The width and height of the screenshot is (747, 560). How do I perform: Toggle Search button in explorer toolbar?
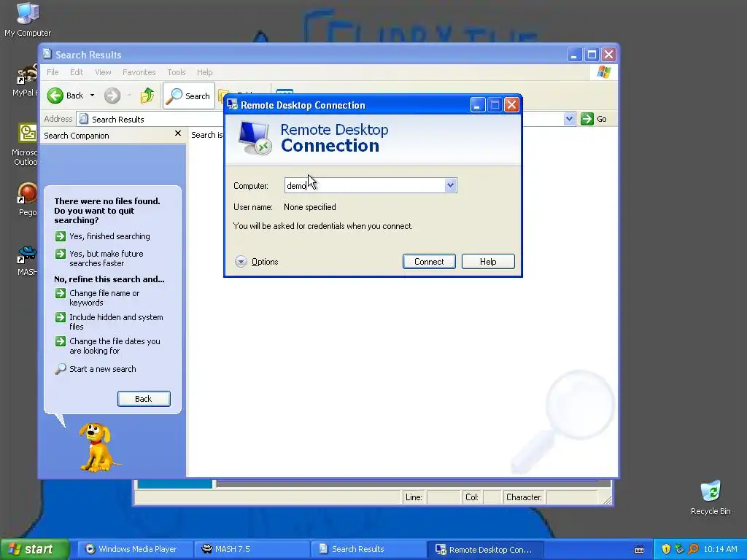point(189,96)
